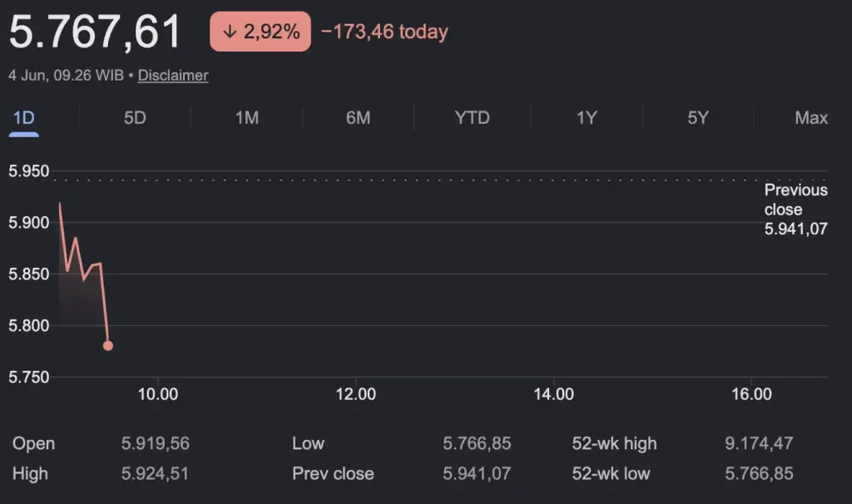This screenshot has height=504, width=852.
Task: View the 5Y price history
Action: (x=698, y=118)
